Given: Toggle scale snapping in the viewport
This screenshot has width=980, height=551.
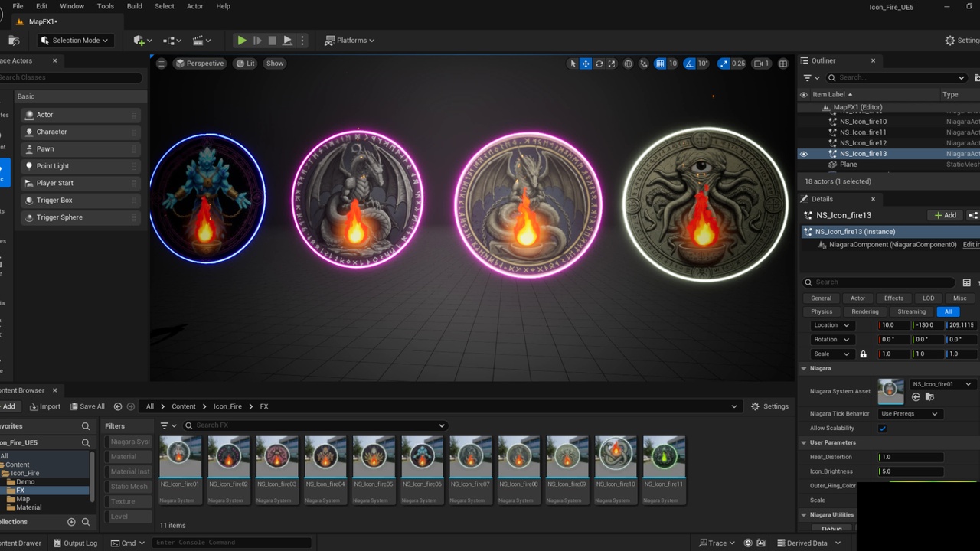Looking at the screenshot, I should pos(724,64).
